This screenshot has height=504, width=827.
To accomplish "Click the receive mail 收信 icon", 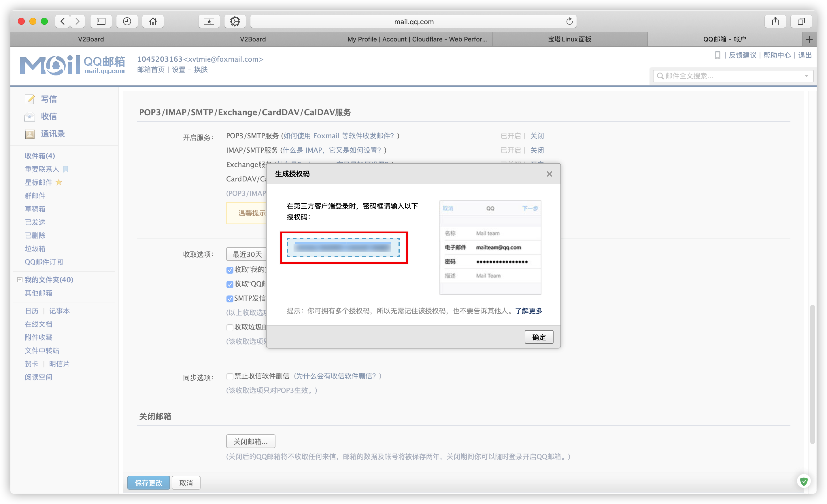I will [x=30, y=116].
